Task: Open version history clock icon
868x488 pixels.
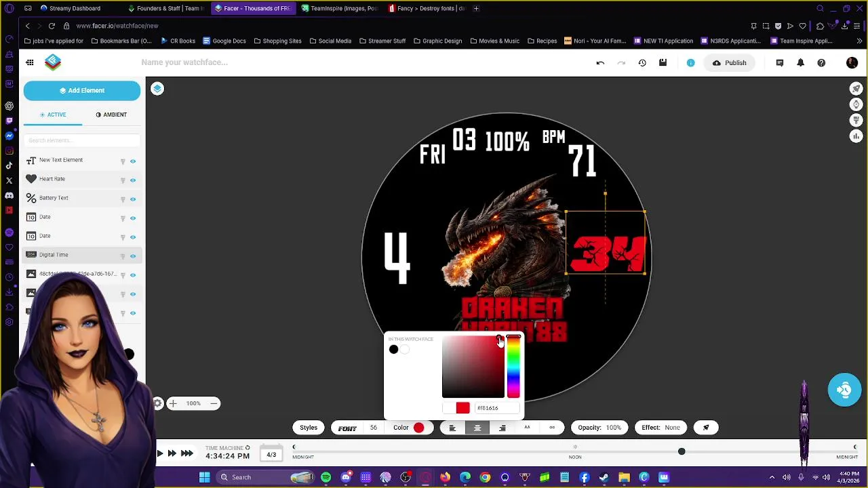Action: pos(642,63)
